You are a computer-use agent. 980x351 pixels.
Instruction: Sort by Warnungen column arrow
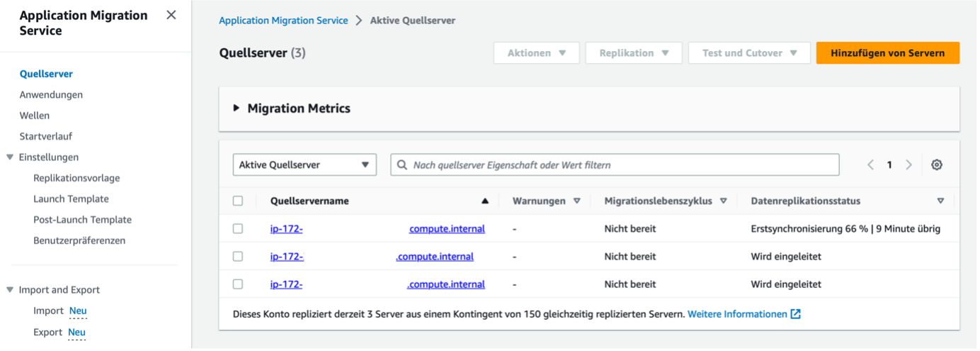pyautogui.click(x=577, y=201)
